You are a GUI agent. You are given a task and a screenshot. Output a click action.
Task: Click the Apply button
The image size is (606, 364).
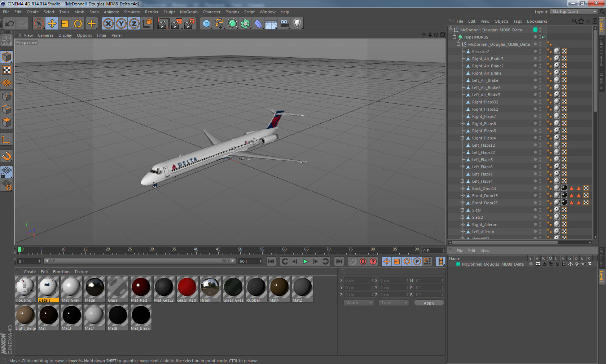429,303
